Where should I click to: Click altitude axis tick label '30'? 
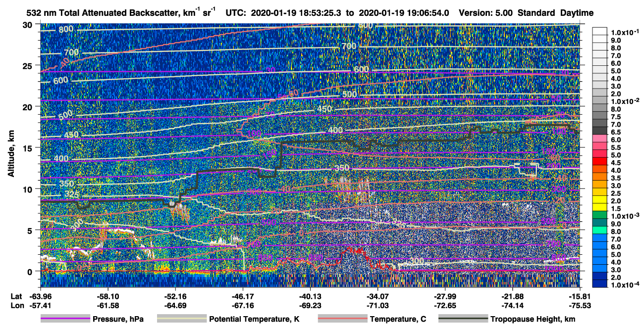click(x=28, y=24)
